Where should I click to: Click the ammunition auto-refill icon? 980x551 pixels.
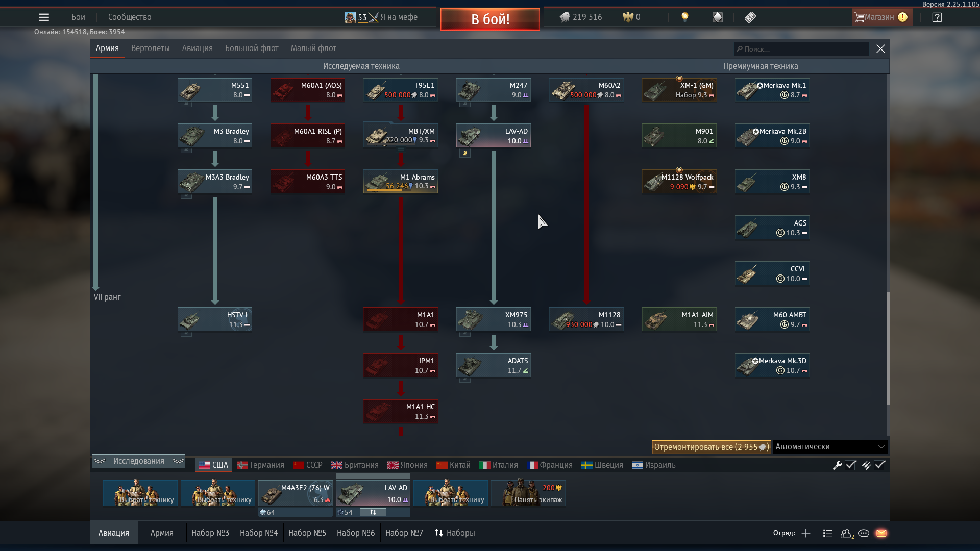pyautogui.click(x=866, y=465)
